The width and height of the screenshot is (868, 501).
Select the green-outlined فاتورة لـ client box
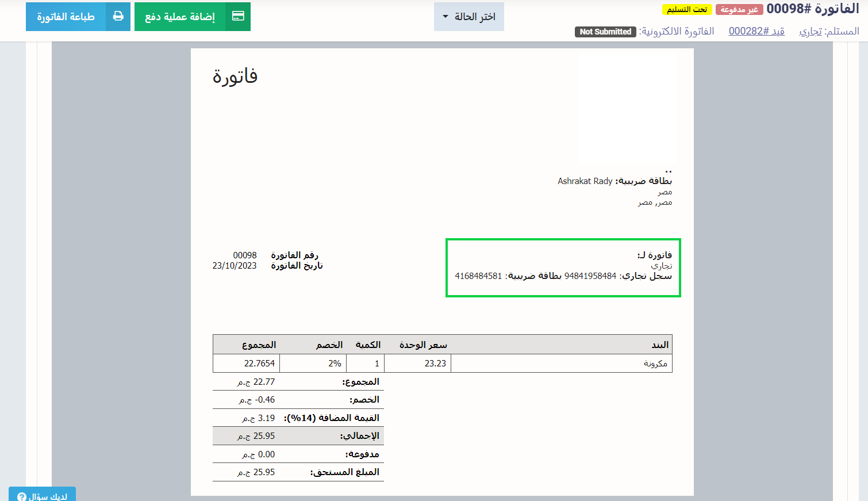563,267
